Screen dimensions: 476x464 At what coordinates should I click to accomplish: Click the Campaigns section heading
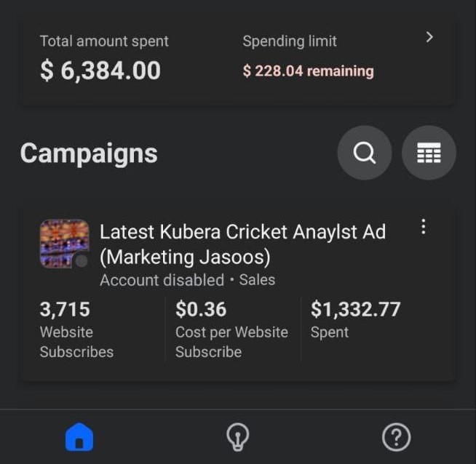point(89,153)
